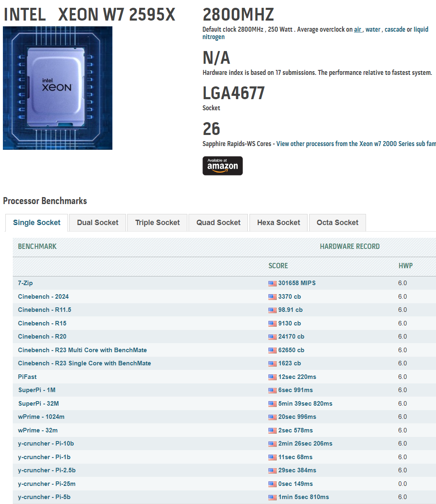This screenshot has width=436, height=504.
Task: Open the 2min 26sec 206ms score record
Action: pos(305,444)
